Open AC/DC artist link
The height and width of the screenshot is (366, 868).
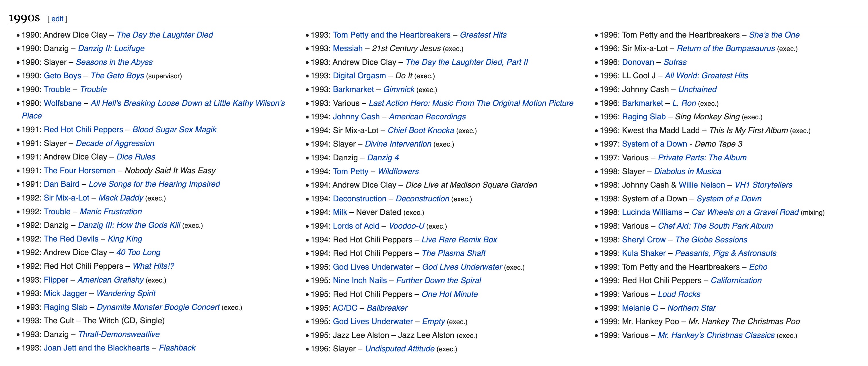pos(345,308)
